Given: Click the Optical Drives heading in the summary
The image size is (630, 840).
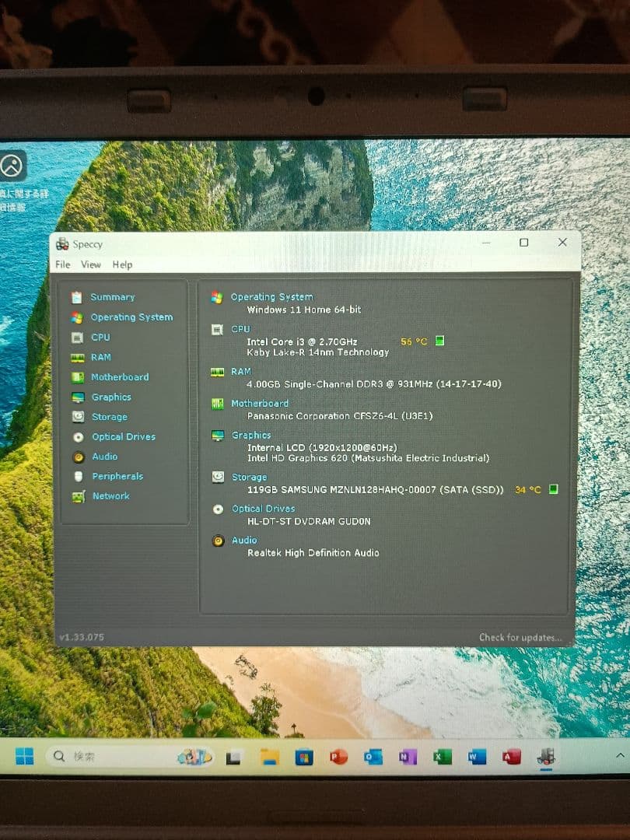Looking at the screenshot, I should (263, 509).
